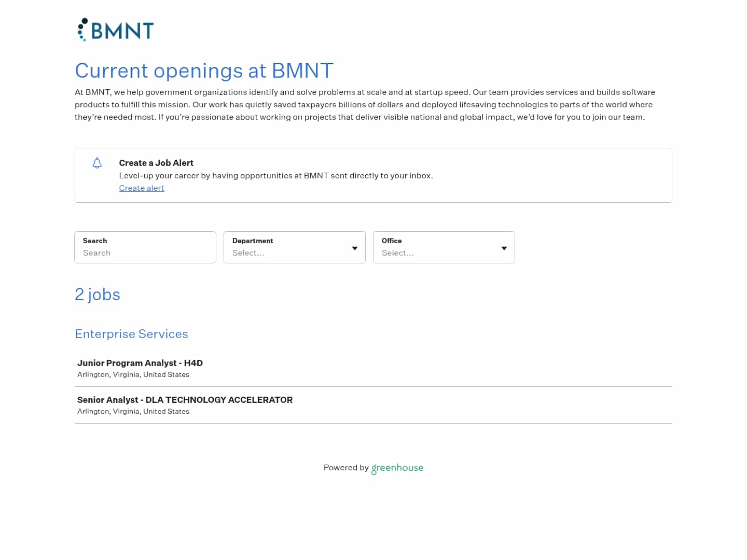The width and height of the screenshot is (747, 560).
Task: Click the Enterprise Services department heading
Action: [x=131, y=334]
